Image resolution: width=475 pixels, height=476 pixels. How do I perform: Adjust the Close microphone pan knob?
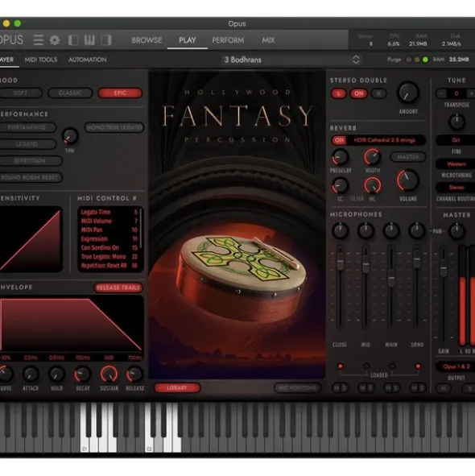(341, 230)
